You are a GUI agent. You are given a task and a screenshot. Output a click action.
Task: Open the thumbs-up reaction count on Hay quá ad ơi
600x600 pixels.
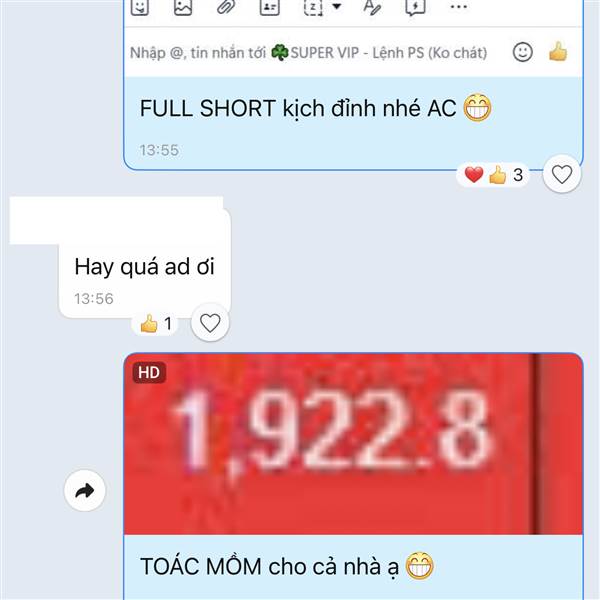[x=155, y=324]
